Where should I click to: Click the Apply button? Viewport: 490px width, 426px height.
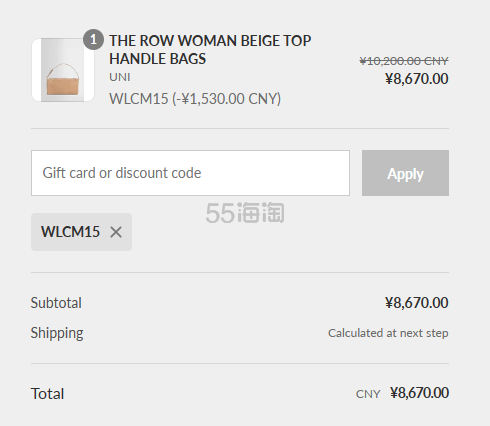pos(405,173)
